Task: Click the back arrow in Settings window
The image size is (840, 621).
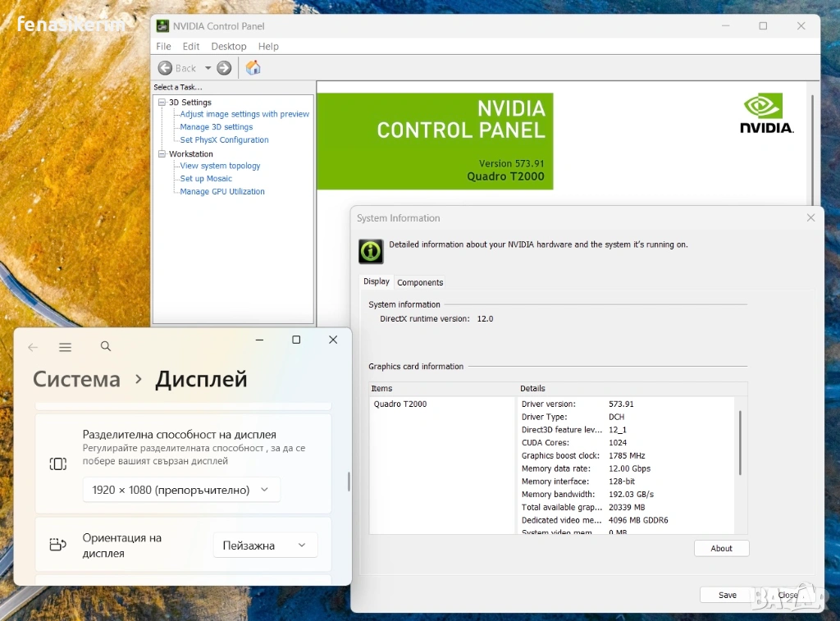Action: point(33,347)
